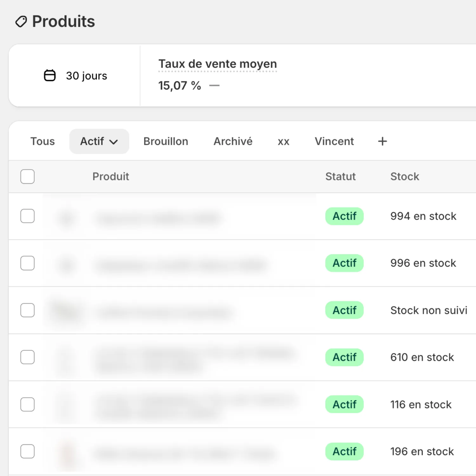Image resolution: width=476 pixels, height=476 pixels.
Task: Check the checkbox beside the 610 en stock row
Action: [x=27, y=357]
